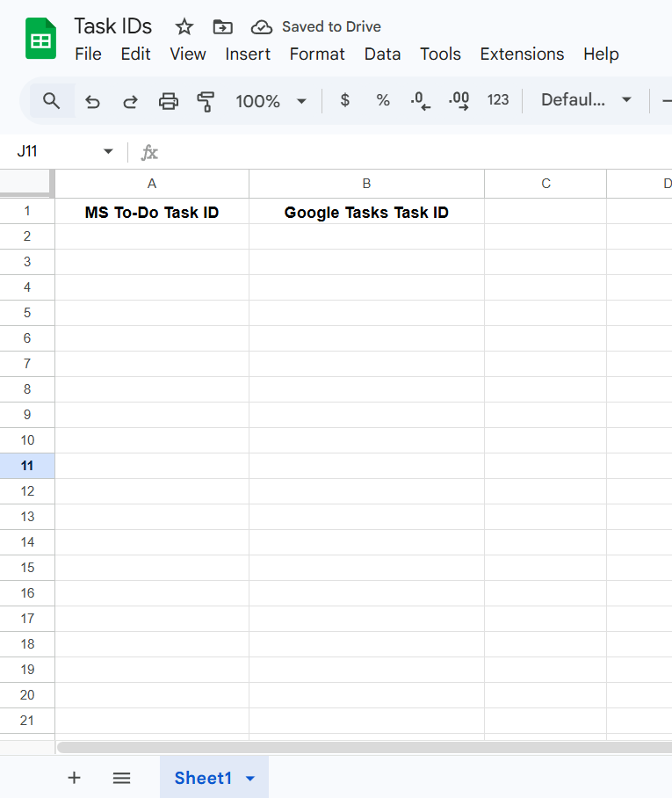
Task: Open the Google Sheets home icon
Action: [40, 40]
